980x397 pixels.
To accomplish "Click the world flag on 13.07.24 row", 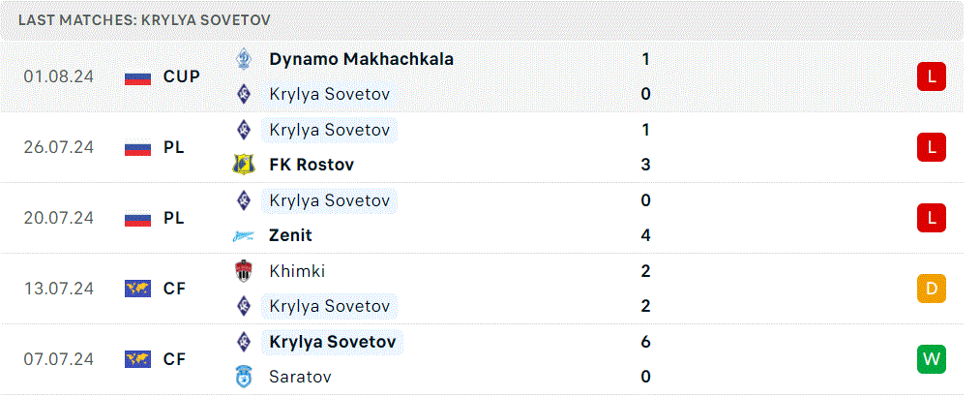I will pos(137,289).
